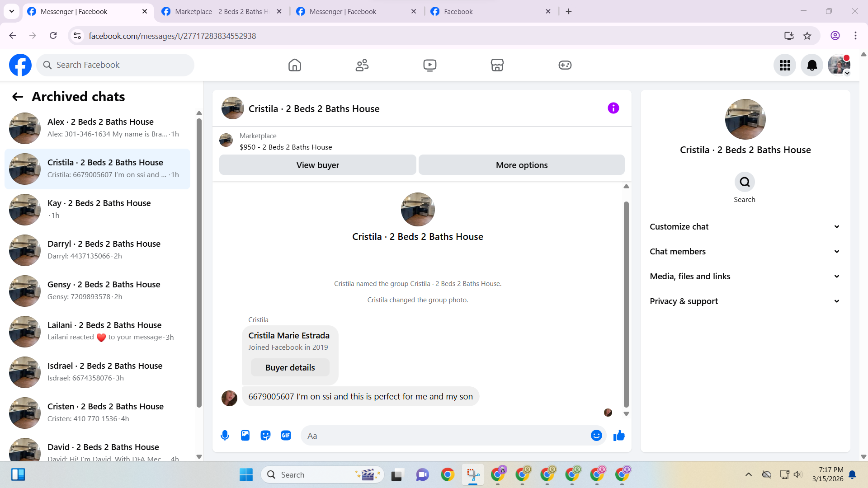Open Lailani's archived chat

point(97,332)
